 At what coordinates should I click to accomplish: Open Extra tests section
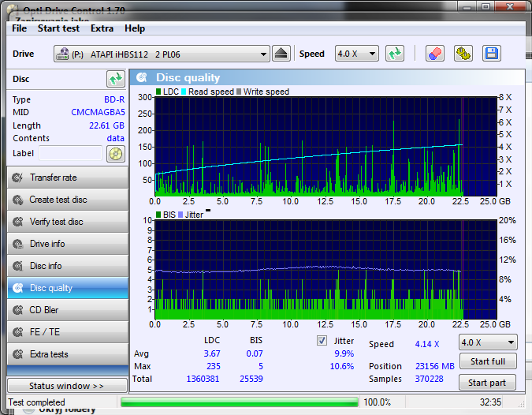pos(68,354)
